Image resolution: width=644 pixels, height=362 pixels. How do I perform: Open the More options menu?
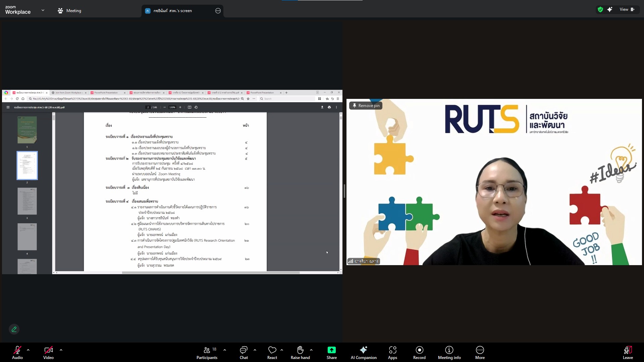pos(480,353)
